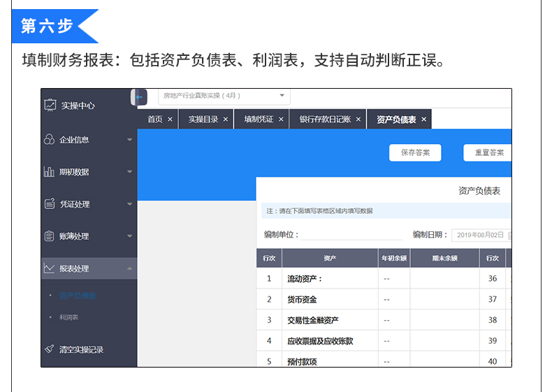Switch to the 银行存款日记账 tab

[326, 119]
